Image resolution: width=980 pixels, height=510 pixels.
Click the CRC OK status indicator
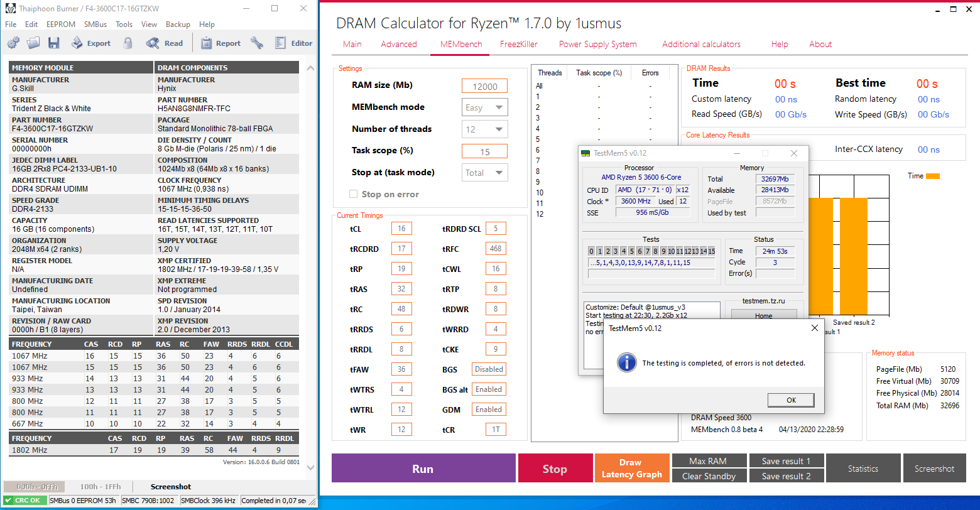click(25, 501)
